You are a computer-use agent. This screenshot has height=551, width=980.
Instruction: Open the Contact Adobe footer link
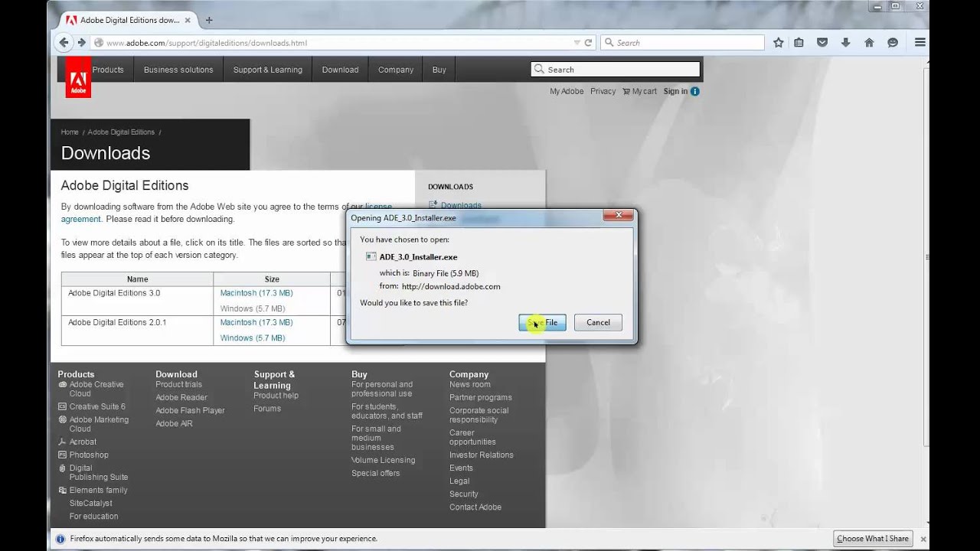[475, 507]
